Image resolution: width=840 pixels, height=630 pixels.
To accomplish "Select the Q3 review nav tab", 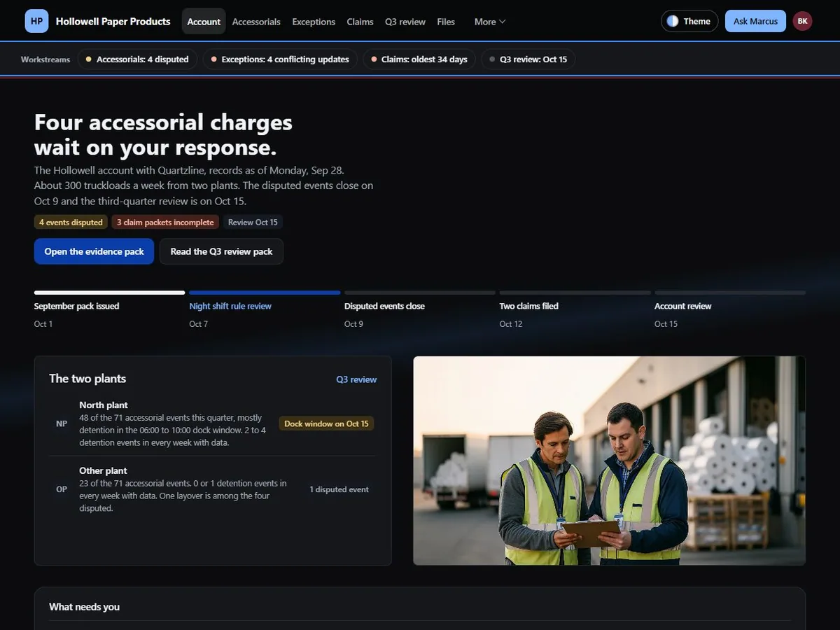I will (x=405, y=22).
